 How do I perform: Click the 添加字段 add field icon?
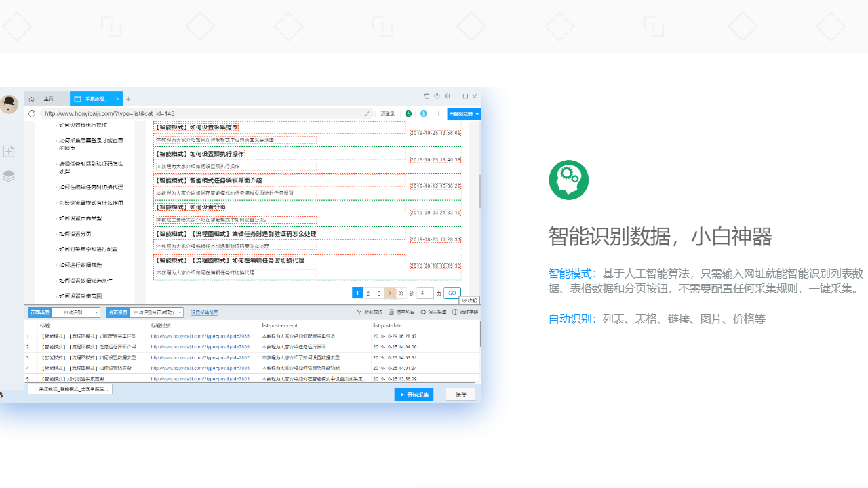[x=455, y=312]
